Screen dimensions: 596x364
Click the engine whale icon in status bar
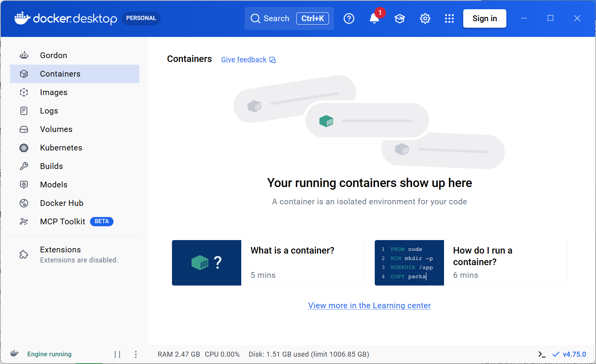[14, 354]
